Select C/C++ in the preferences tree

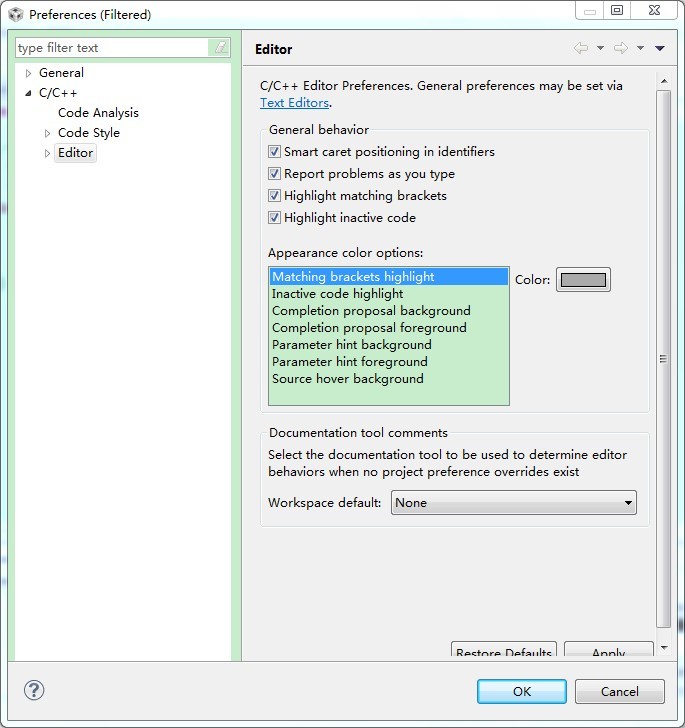tap(58, 93)
